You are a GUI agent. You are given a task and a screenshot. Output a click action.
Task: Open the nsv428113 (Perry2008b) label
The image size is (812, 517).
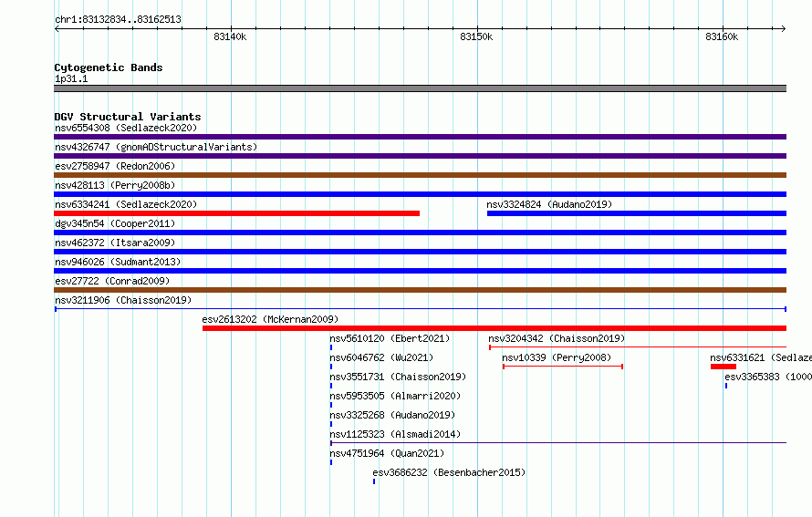point(115,185)
